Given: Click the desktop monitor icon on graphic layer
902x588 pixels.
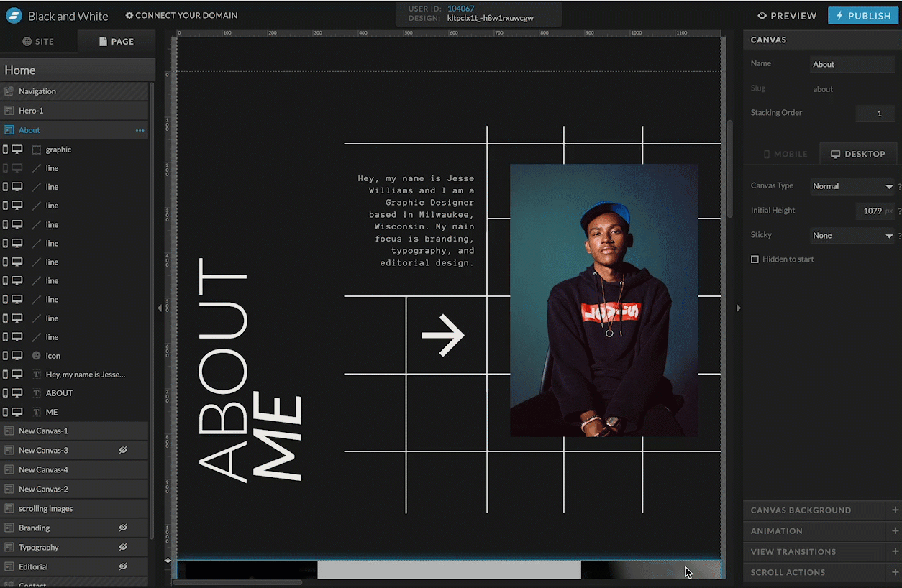Looking at the screenshot, I should tap(17, 150).
